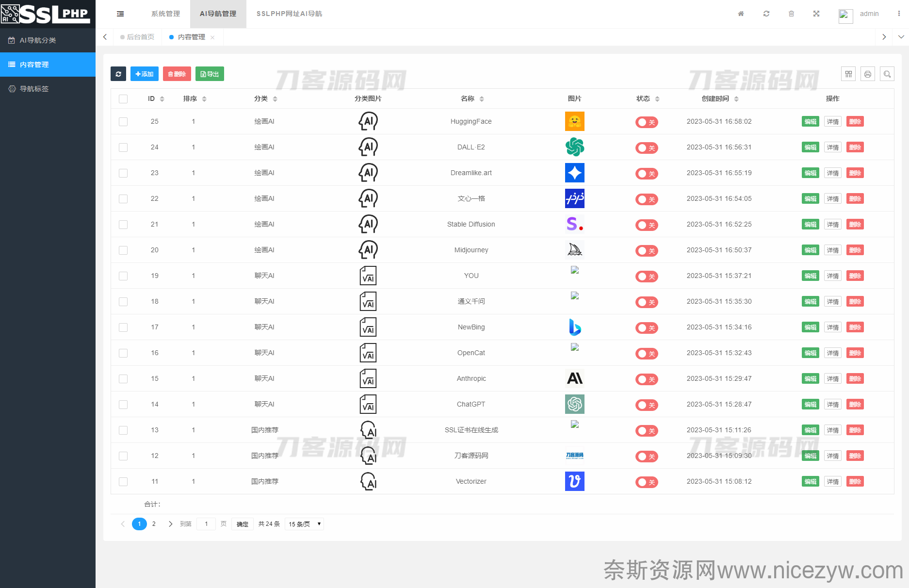Click the category AI head icon for HuggingFace
The height and width of the screenshot is (588, 909).
point(368,121)
